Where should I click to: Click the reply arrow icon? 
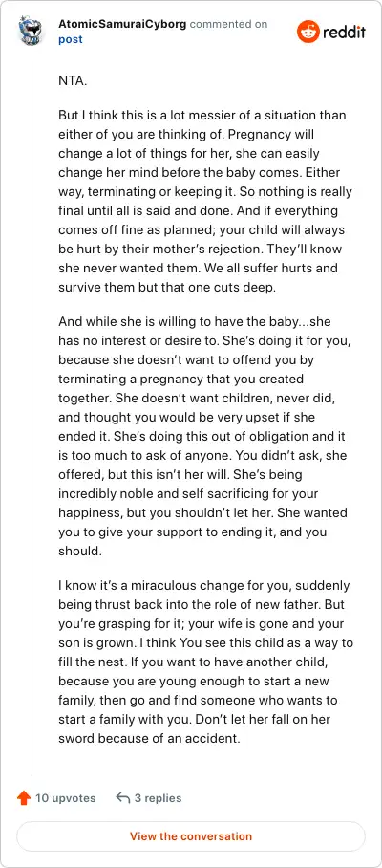123,797
